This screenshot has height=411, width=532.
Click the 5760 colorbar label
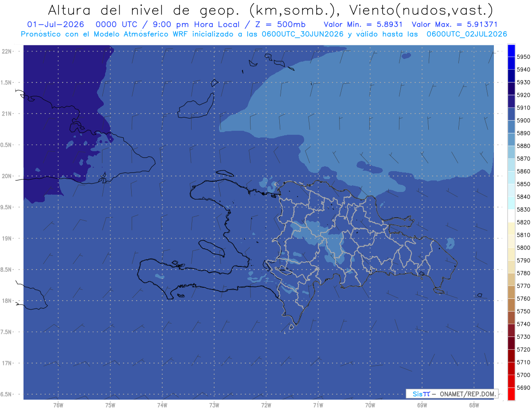[524, 299]
